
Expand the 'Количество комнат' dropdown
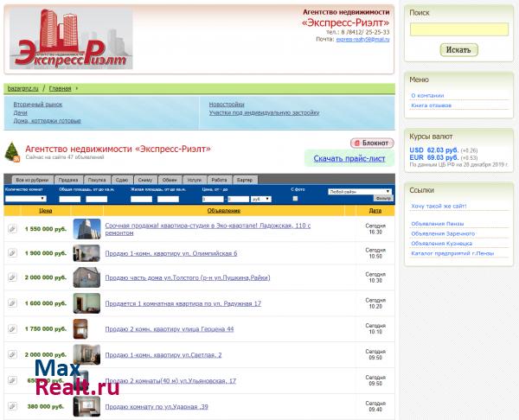click(x=25, y=199)
